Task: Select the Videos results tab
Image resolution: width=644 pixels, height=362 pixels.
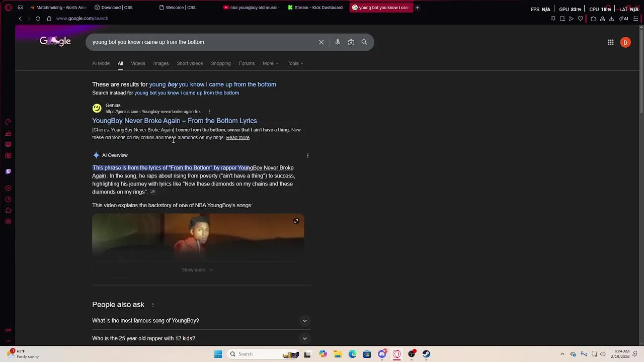Action: 138,63
